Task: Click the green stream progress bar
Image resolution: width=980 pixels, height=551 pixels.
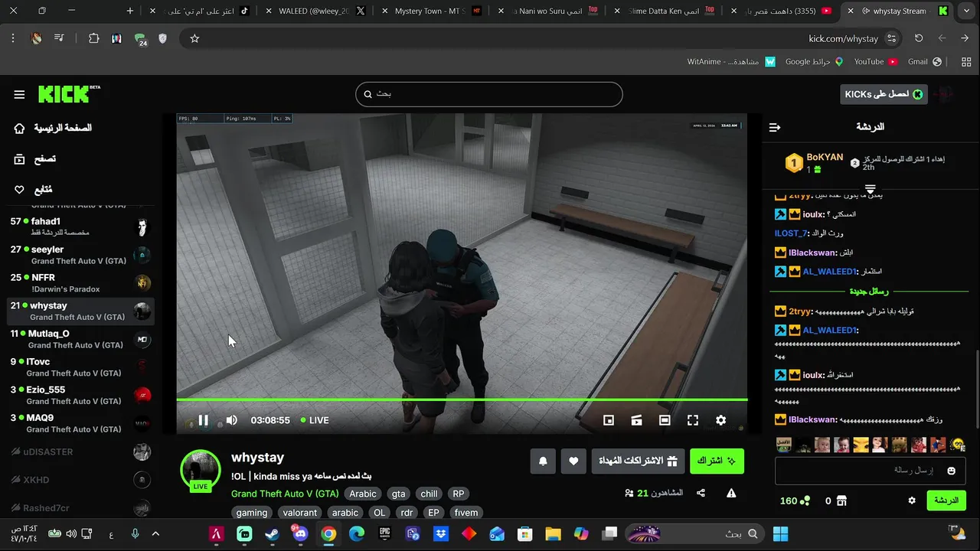Action: (462, 399)
